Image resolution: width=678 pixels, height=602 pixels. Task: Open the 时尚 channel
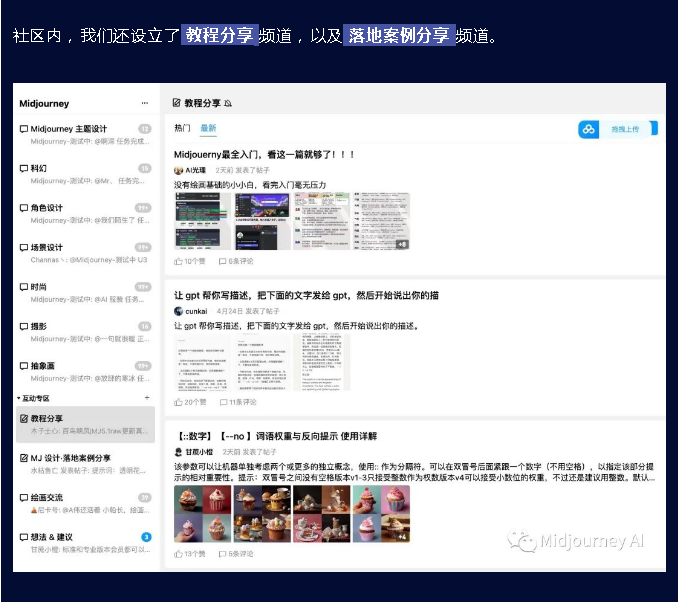pyautogui.click(x=85, y=292)
